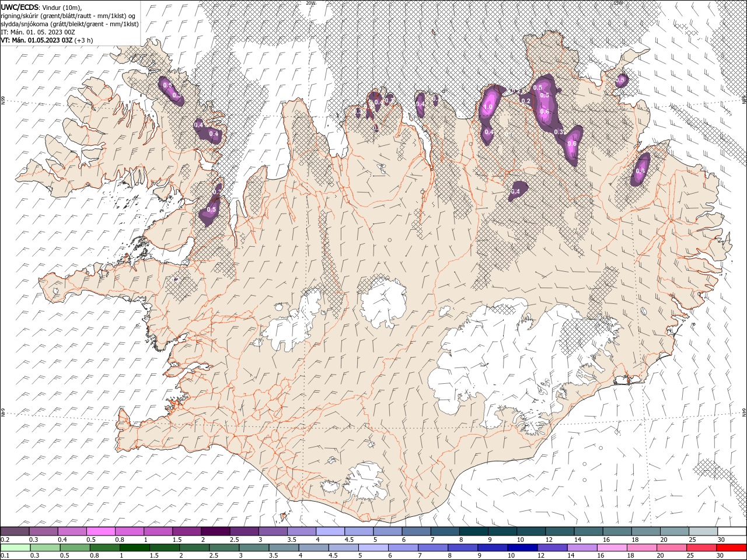The image size is (747, 560).
Task: Select the dark purple 0.2 swatch in snow legend
Action: pos(15,531)
